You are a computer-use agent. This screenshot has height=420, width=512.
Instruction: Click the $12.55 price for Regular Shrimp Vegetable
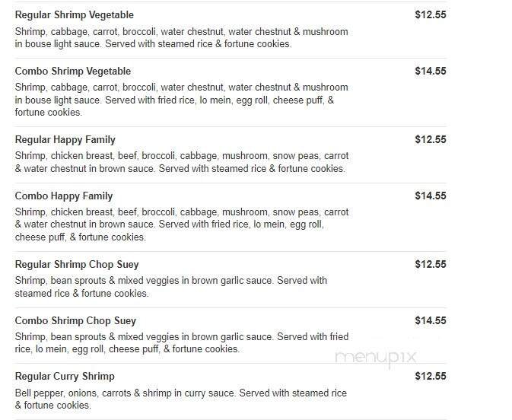[430, 14]
